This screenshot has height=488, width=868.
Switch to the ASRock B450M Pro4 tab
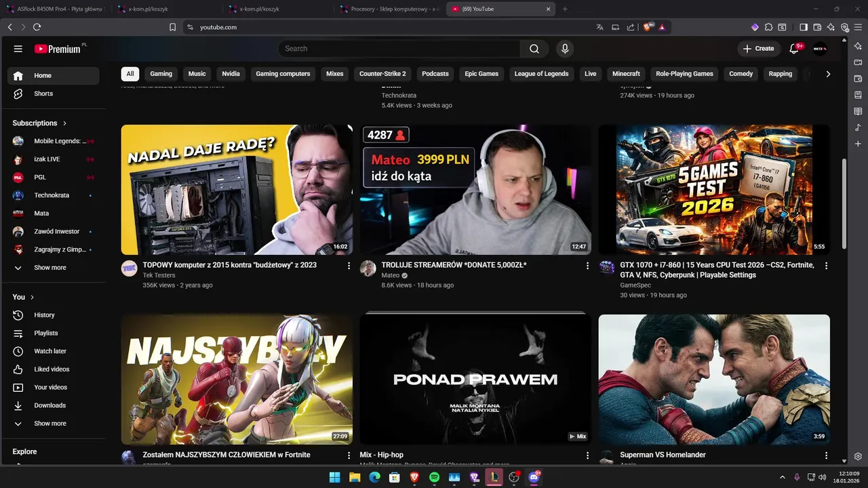coord(56,9)
